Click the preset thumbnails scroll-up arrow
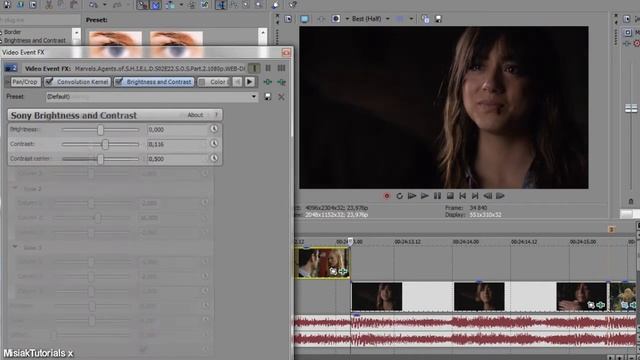The width and height of the screenshot is (640, 360). [263, 32]
